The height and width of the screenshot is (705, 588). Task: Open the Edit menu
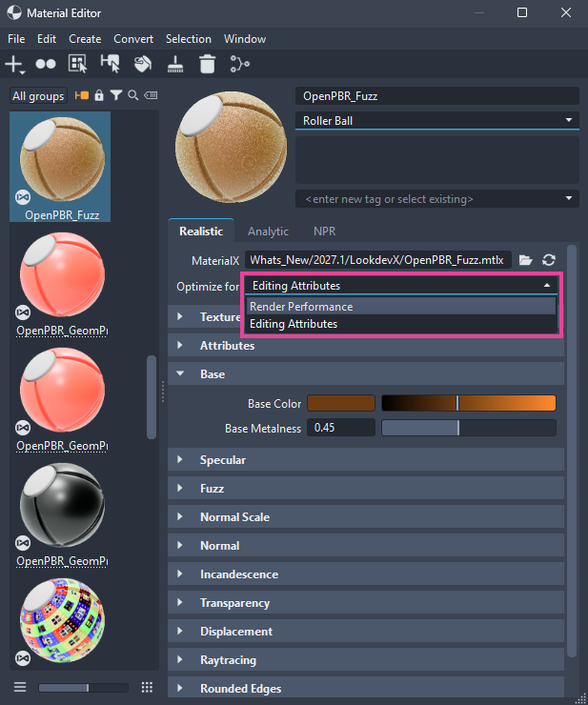[47, 39]
